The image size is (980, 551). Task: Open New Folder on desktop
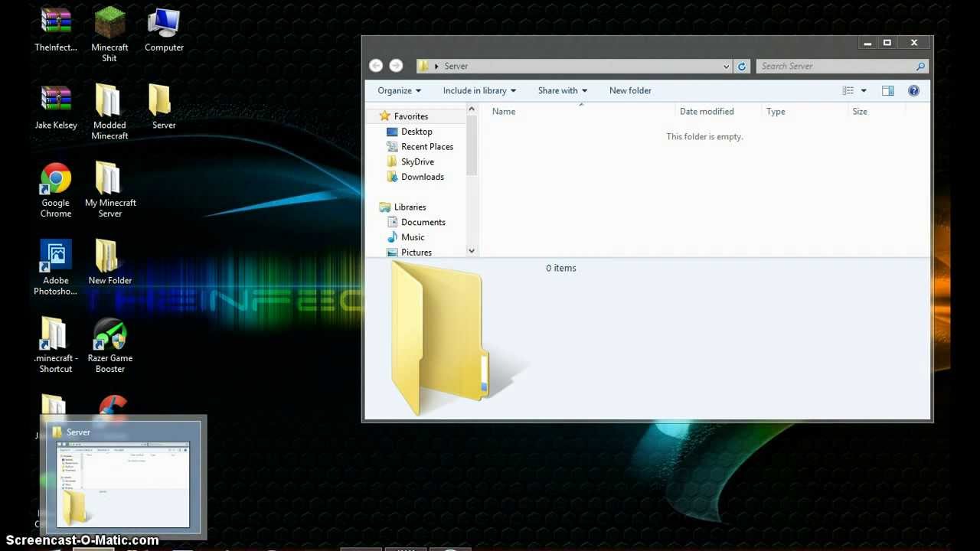pyautogui.click(x=109, y=262)
